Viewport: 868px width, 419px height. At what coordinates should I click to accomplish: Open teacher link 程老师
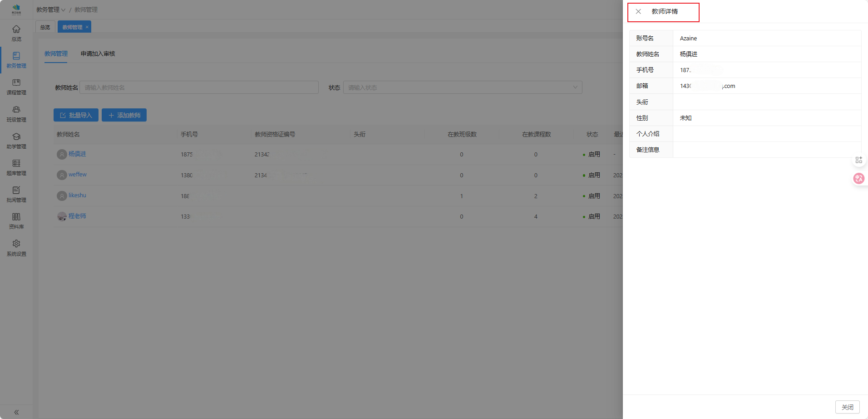pyautogui.click(x=77, y=216)
